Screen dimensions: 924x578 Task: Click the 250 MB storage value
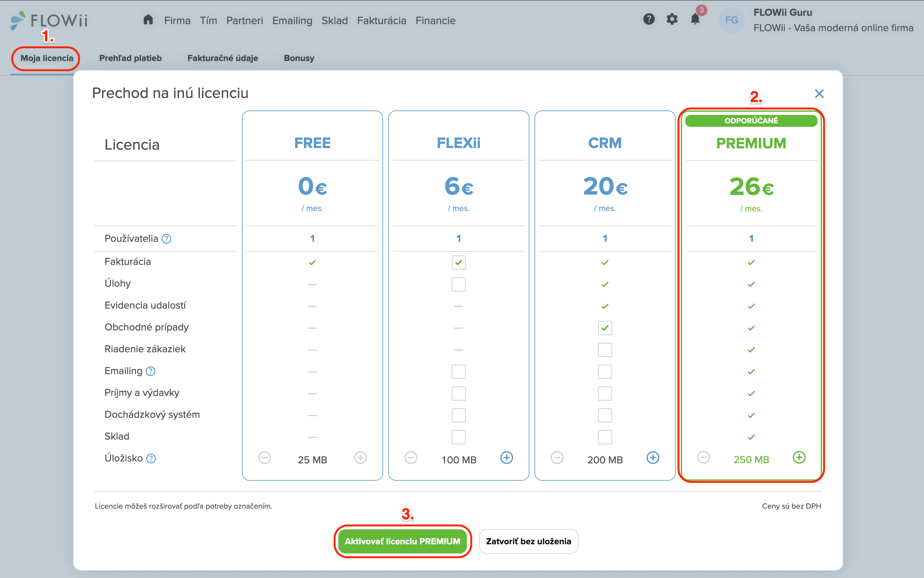click(x=751, y=460)
